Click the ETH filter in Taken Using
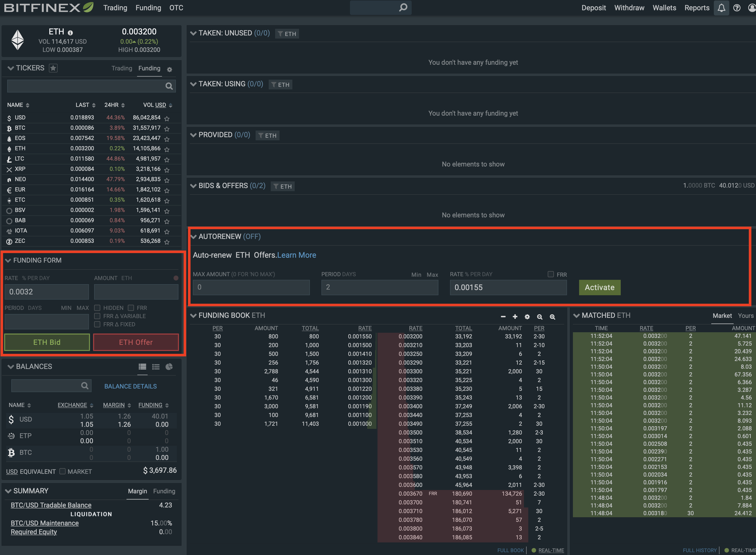 tap(280, 84)
